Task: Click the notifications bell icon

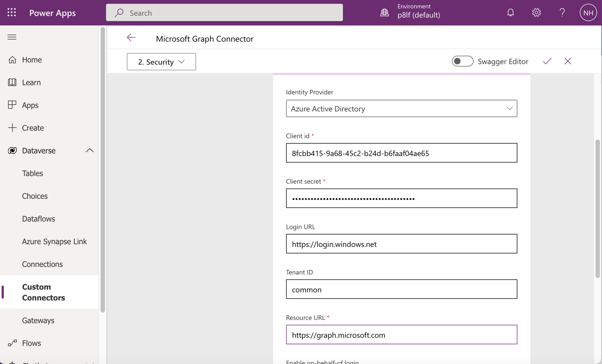Action: pyautogui.click(x=510, y=12)
